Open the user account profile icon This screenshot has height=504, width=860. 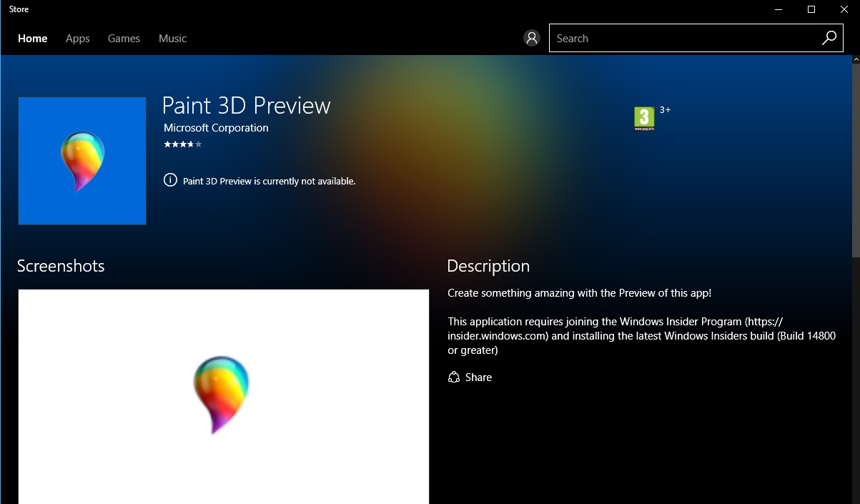(531, 38)
